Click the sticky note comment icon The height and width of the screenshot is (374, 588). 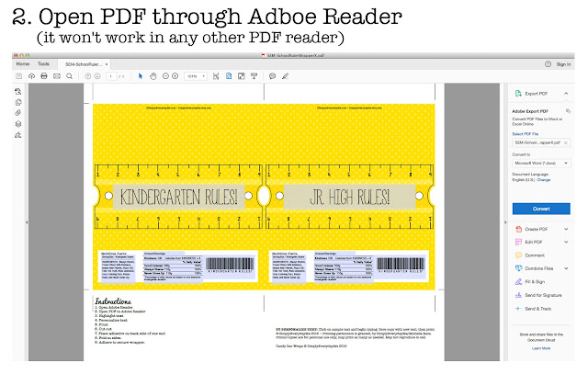(273, 76)
